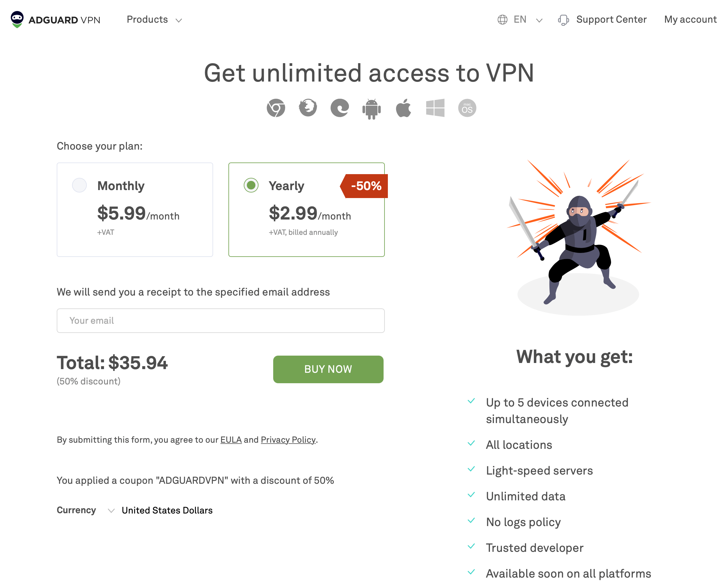The image size is (723, 588).
Task: Open the Products dropdown
Action: click(154, 19)
